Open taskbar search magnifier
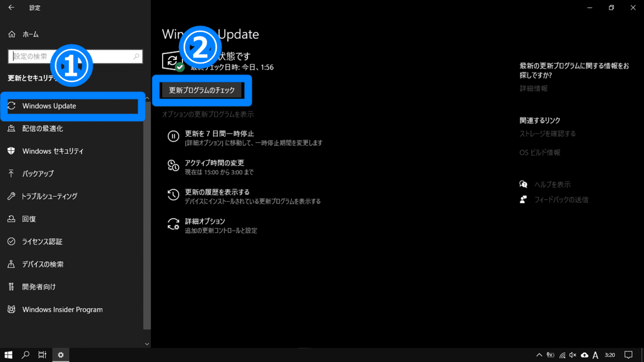644x362 pixels. pyautogui.click(x=26, y=355)
